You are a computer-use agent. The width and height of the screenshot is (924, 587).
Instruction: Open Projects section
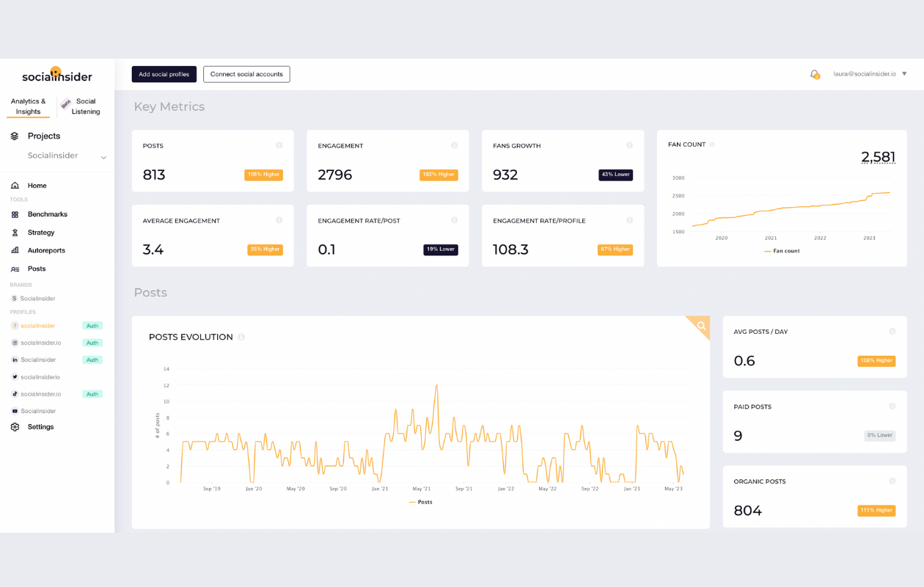click(x=44, y=136)
